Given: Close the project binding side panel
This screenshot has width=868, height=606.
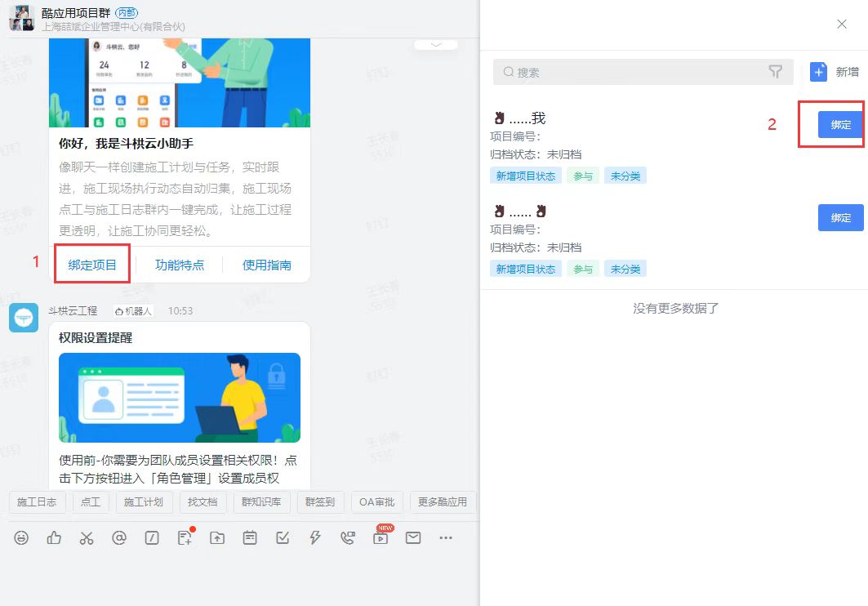Looking at the screenshot, I should pos(842,24).
